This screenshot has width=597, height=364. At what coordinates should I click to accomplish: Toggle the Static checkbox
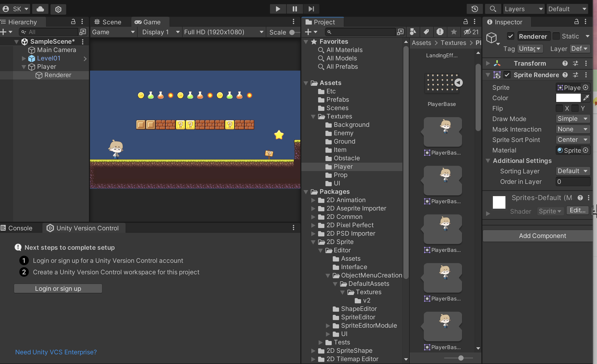[x=556, y=36]
